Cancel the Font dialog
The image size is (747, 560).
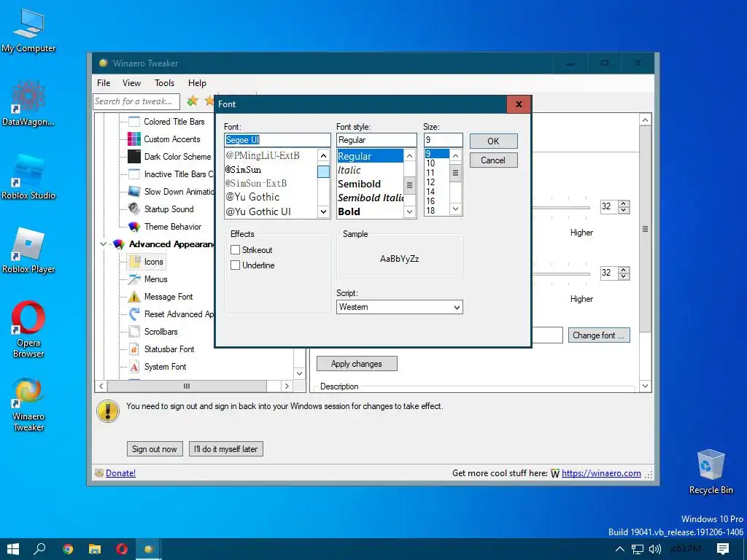pyautogui.click(x=493, y=160)
